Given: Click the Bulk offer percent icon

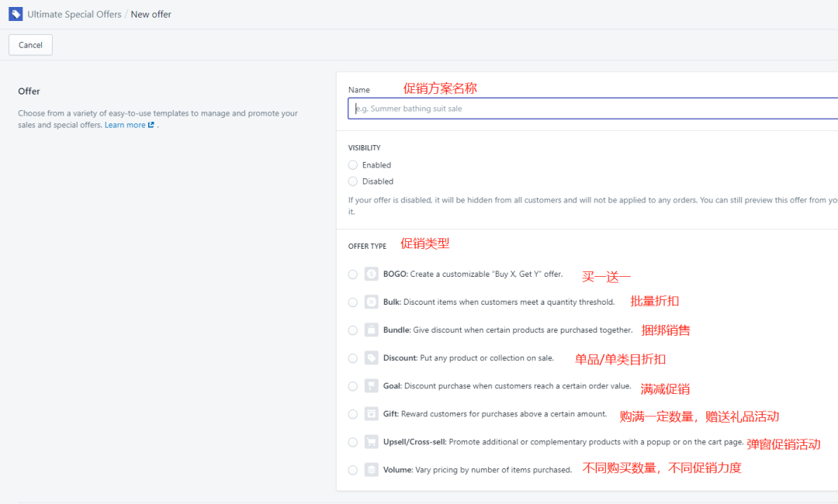Looking at the screenshot, I should click(x=372, y=302).
